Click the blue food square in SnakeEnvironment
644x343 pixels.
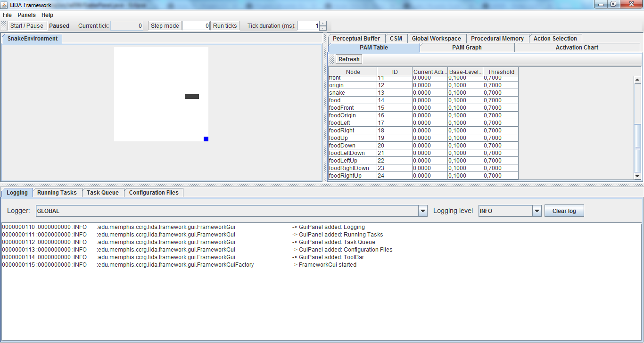coord(206,139)
